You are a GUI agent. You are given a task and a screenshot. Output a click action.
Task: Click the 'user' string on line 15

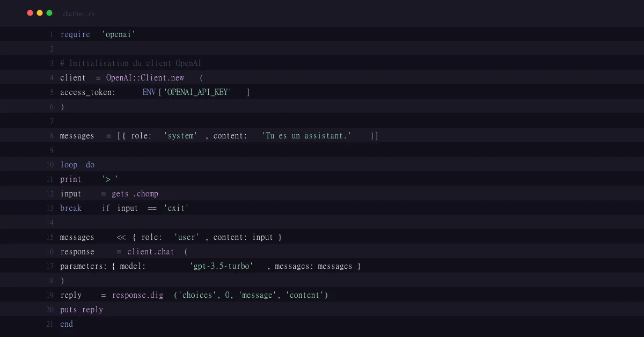pos(187,237)
